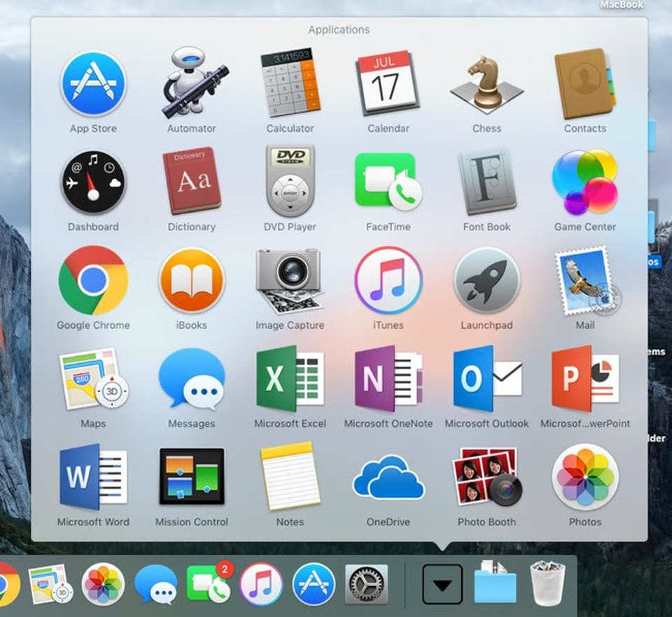Start a Chess game

tap(486, 83)
